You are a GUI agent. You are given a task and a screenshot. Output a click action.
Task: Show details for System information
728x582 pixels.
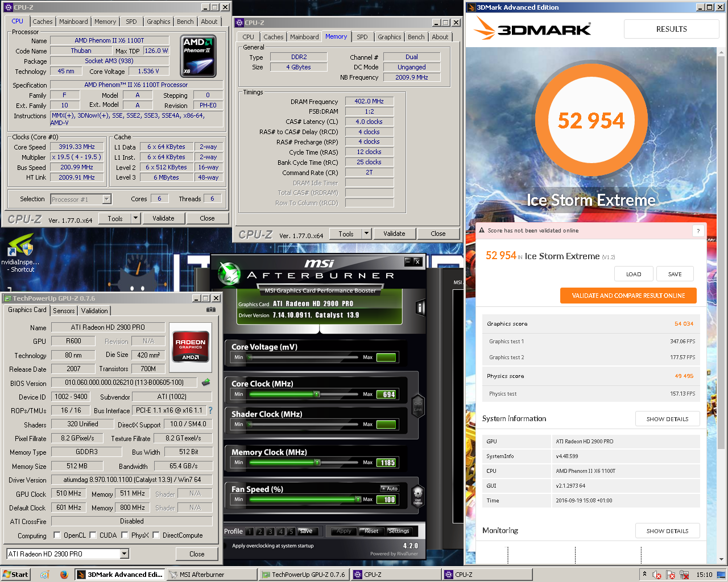667,419
